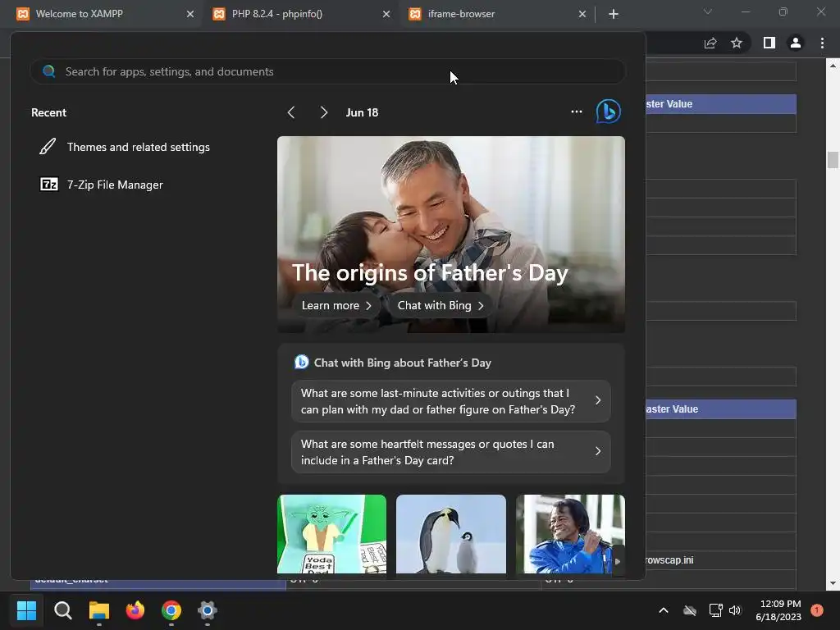Close the Welcome to XAMPP tab
This screenshot has width=840, height=630.
coord(190,14)
